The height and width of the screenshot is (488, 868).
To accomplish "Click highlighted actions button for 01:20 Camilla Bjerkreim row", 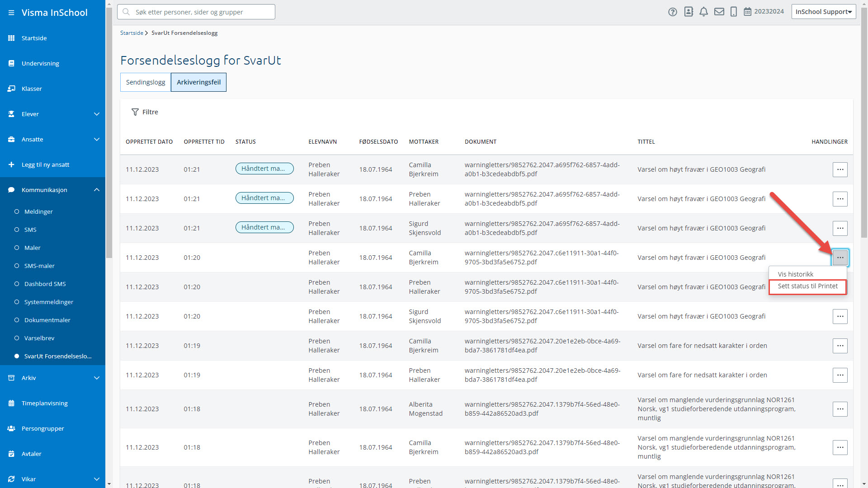I will pos(840,258).
